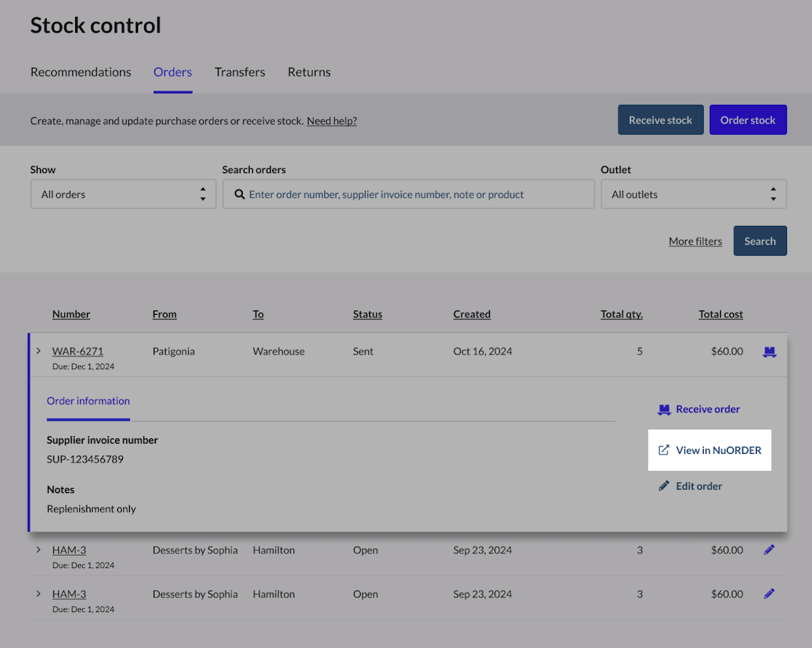The height and width of the screenshot is (648, 812).
Task: Sort by From column header
Action: [164, 315]
